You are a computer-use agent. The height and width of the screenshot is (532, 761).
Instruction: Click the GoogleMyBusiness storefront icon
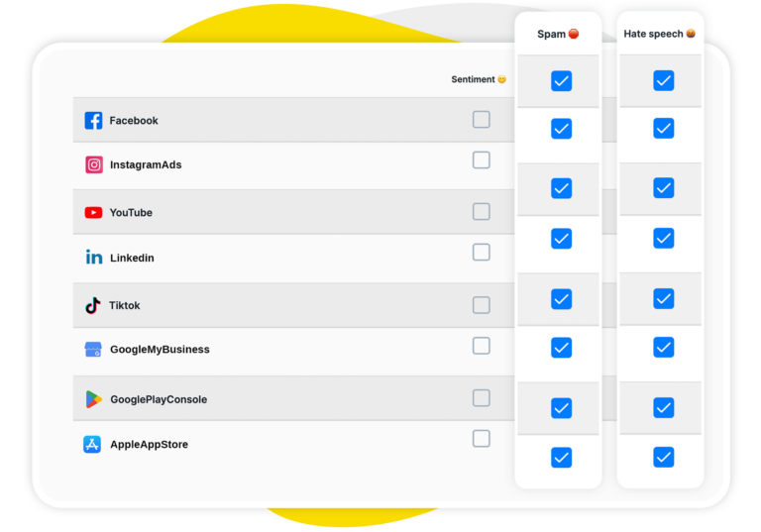point(93,350)
